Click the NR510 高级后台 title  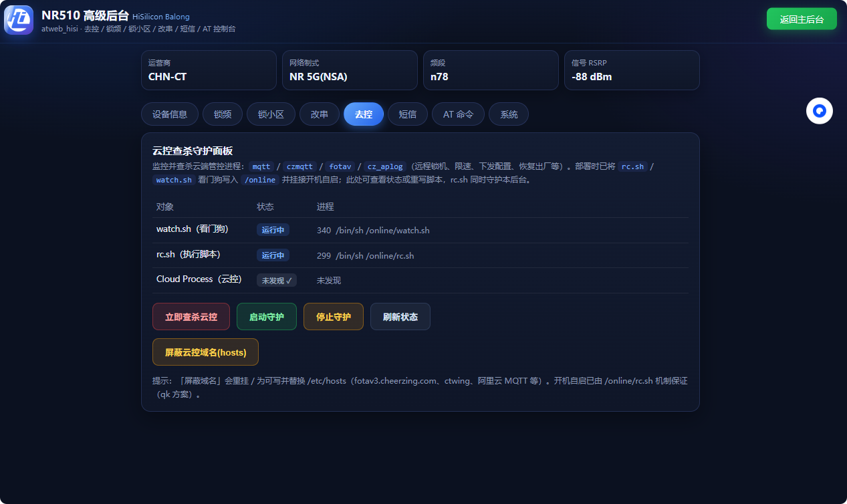coord(85,15)
